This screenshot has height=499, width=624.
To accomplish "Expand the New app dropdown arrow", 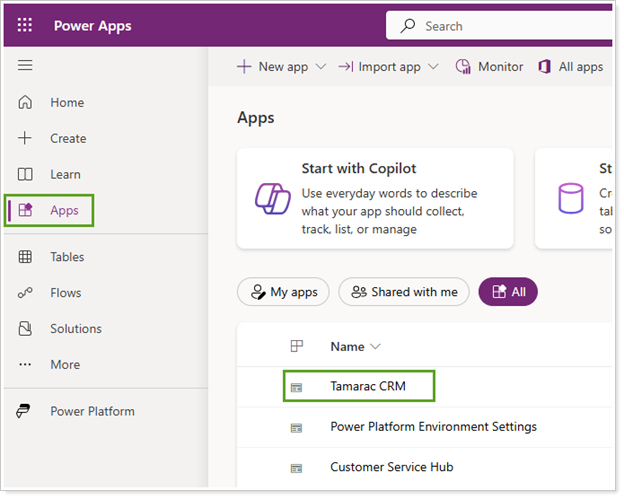I will coord(321,67).
